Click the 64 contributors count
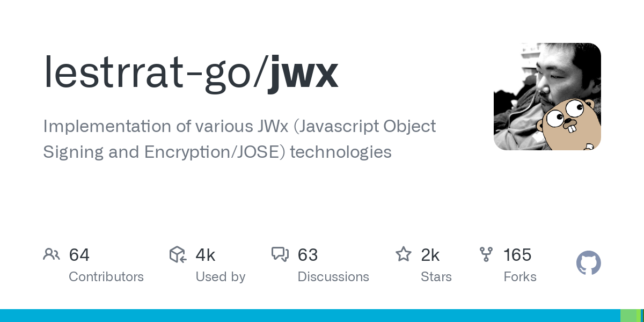 [x=79, y=255]
